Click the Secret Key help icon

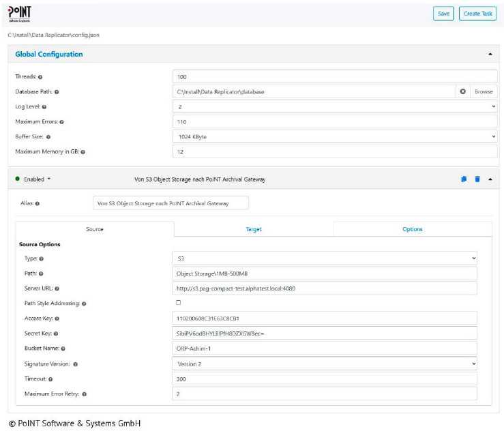(x=56, y=334)
